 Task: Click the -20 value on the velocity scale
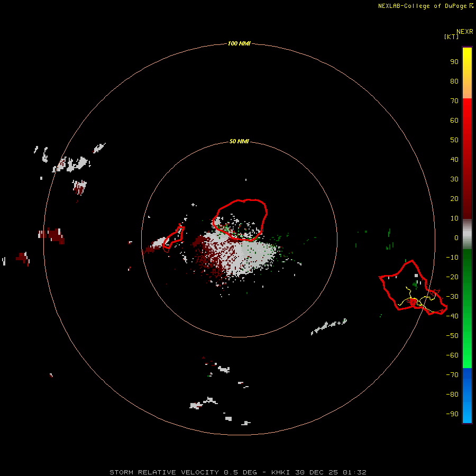tap(452, 277)
